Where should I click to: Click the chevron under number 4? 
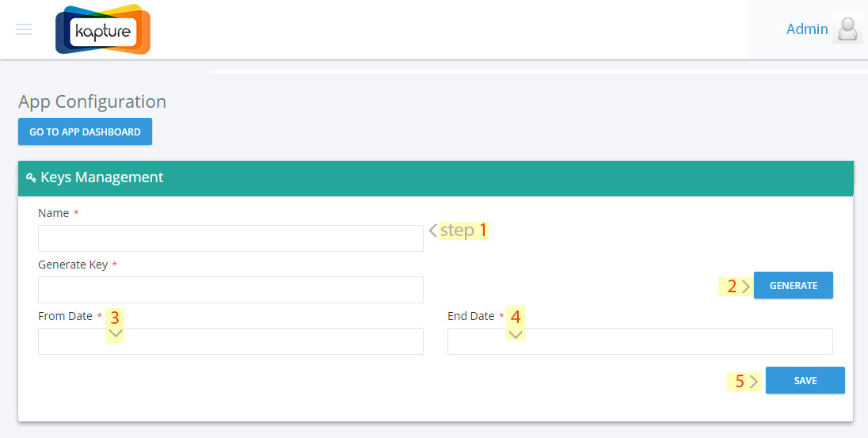(x=516, y=334)
